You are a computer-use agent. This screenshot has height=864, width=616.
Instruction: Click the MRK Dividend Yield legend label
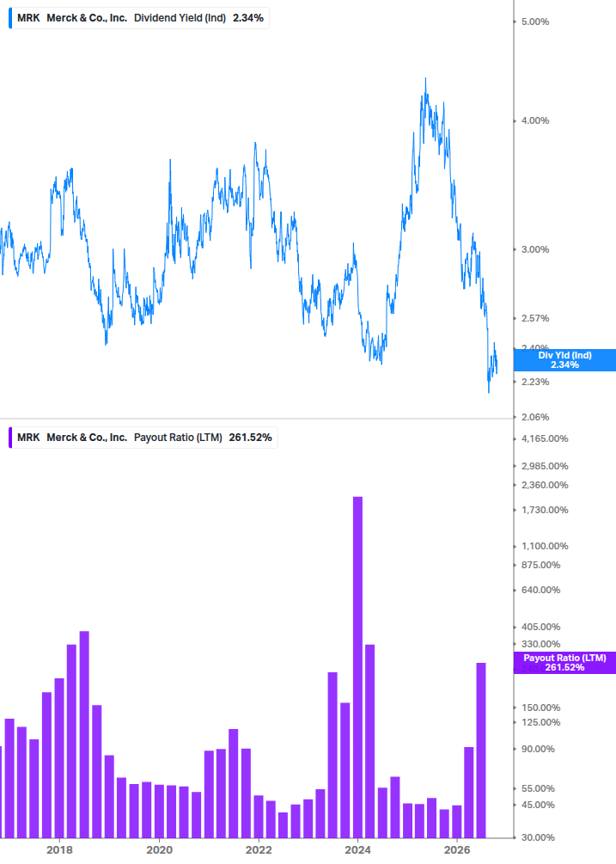(x=140, y=18)
